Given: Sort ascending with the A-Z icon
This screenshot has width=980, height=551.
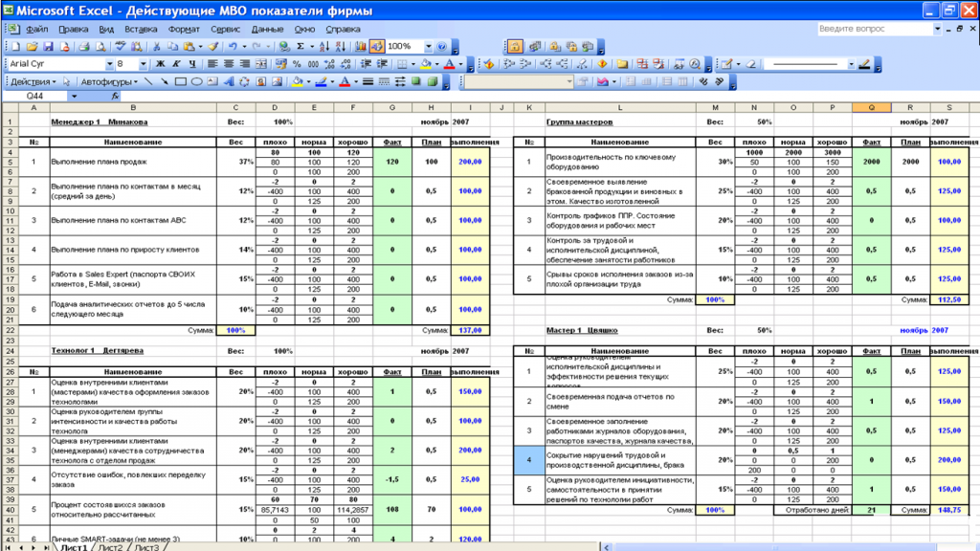Looking at the screenshot, I should (323, 47).
